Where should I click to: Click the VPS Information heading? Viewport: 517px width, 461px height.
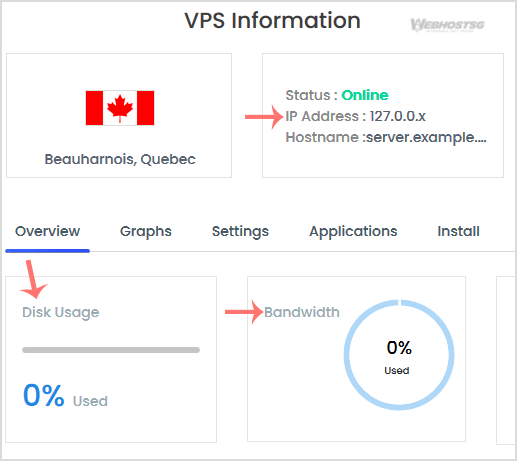click(272, 21)
